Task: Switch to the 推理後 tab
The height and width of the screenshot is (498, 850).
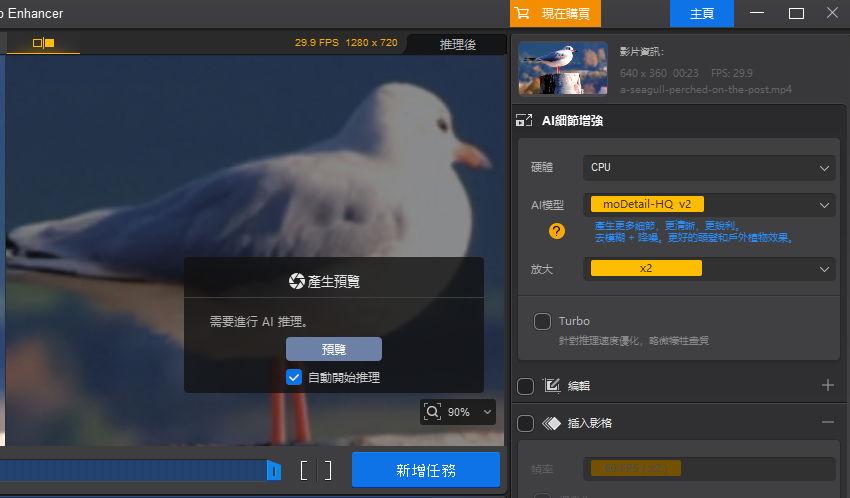Action: 457,44
